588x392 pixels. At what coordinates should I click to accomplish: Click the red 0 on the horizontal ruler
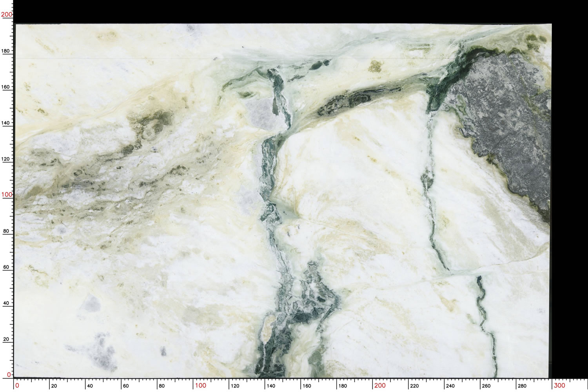click(x=17, y=385)
